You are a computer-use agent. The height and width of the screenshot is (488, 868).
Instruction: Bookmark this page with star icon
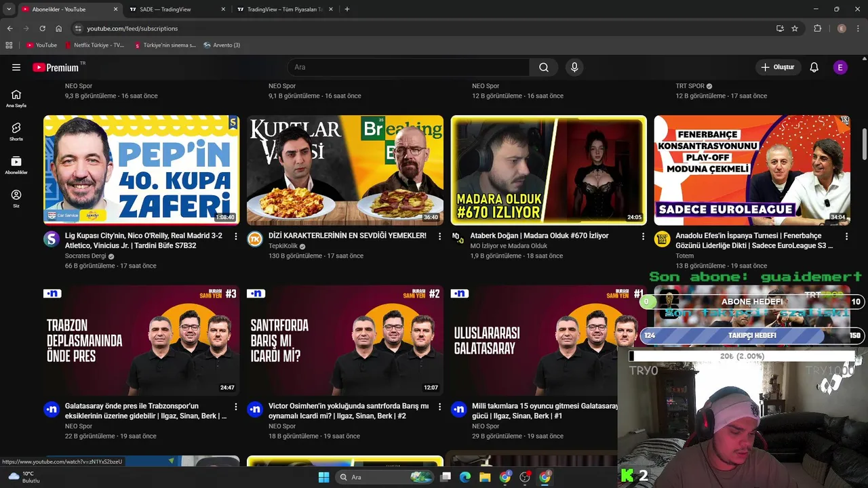795,28
